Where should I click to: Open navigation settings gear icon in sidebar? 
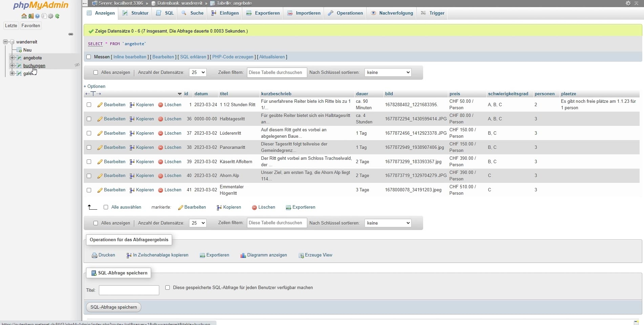click(x=50, y=16)
